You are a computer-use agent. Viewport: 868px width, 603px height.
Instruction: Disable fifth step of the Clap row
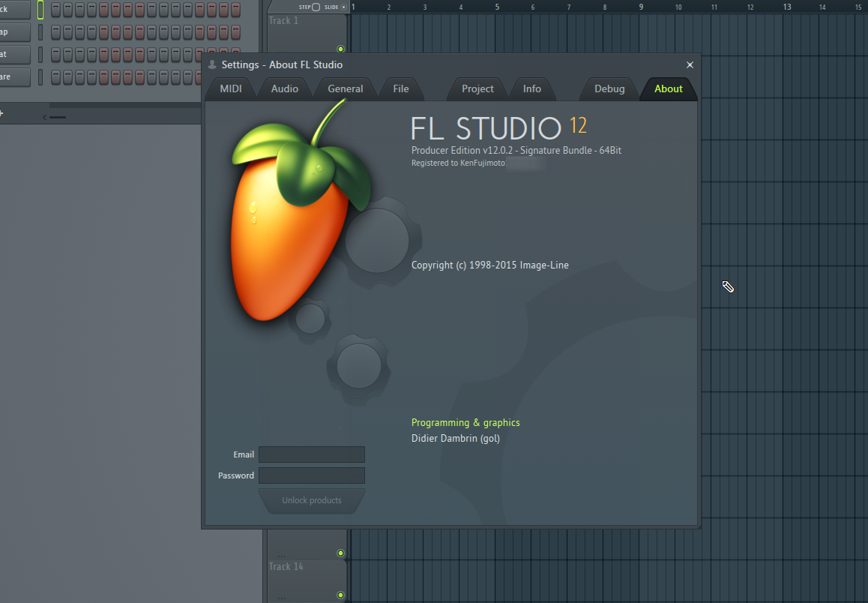[x=104, y=32]
